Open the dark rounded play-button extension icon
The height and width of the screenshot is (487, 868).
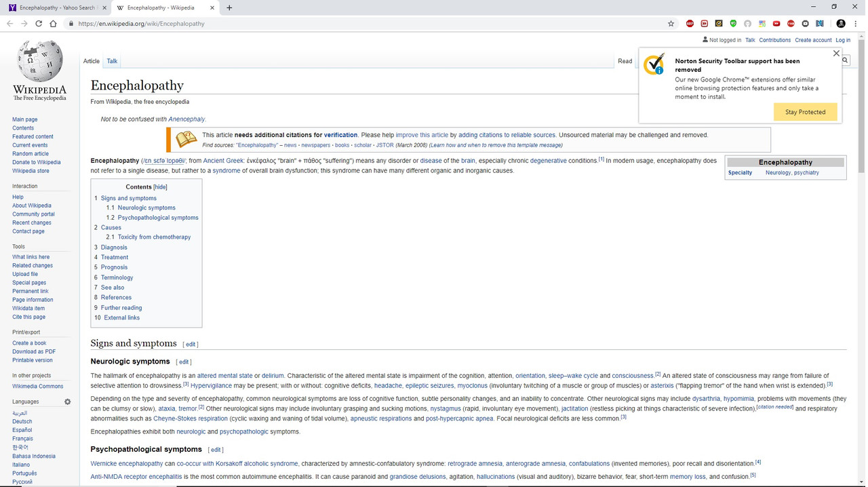(806, 24)
